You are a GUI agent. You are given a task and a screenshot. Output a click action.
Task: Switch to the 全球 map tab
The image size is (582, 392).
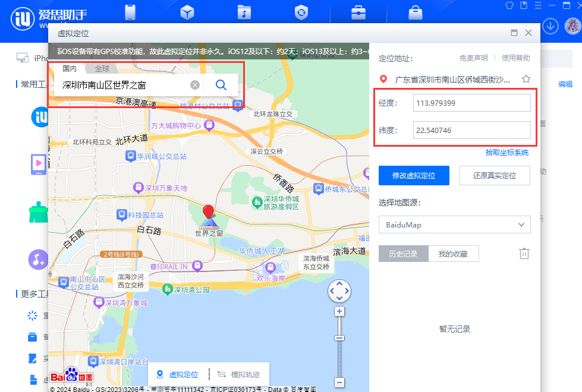[102, 69]
